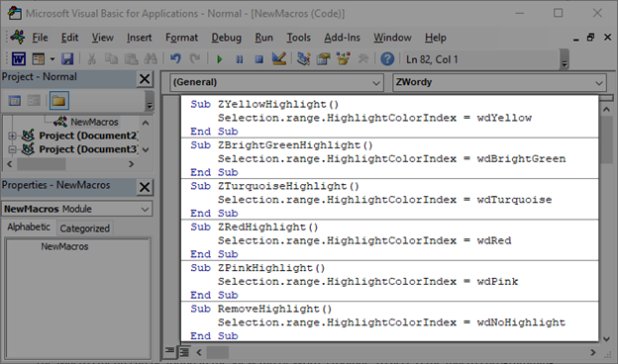
Task: Click View Code icon in Project panel
Action: click(x=15, y=101)
